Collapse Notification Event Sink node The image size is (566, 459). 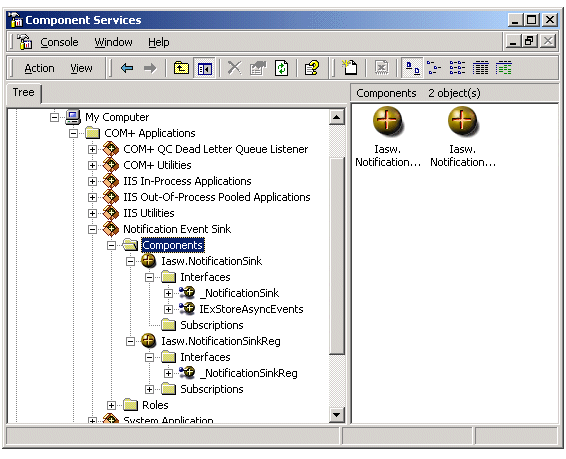(92, 229)
